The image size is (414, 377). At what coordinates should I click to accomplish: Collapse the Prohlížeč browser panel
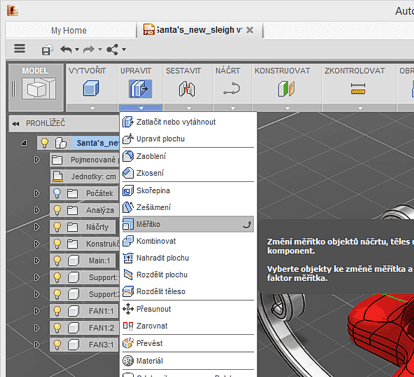coord(15,124)
